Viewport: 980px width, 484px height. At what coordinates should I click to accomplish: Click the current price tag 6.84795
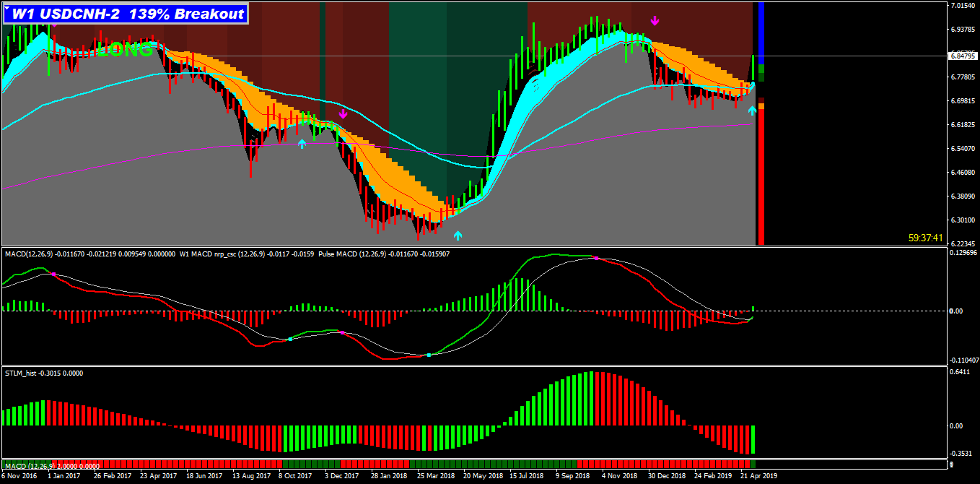pyautogui.click(x=963, y=56)
